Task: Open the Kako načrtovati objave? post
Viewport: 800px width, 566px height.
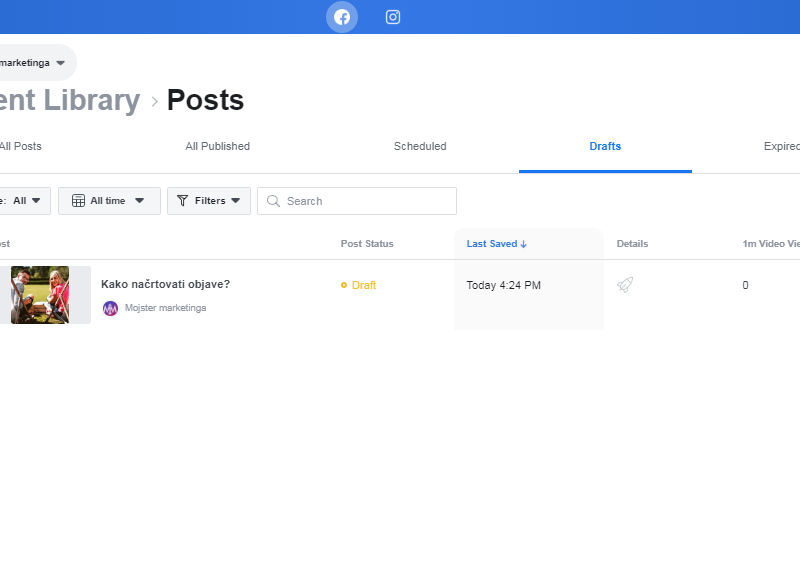Action: [165, 284]
